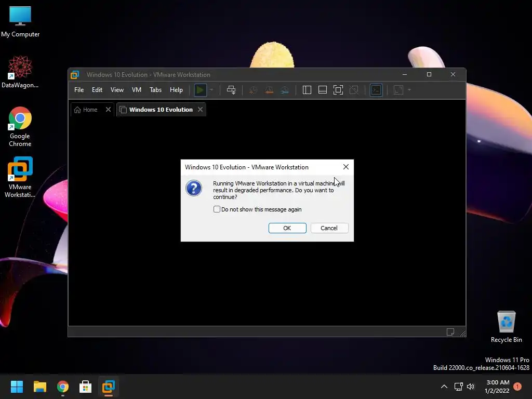532x399 pixels.
Task: Click the revert snapshot toolbar icon
Action: [269, 90]
